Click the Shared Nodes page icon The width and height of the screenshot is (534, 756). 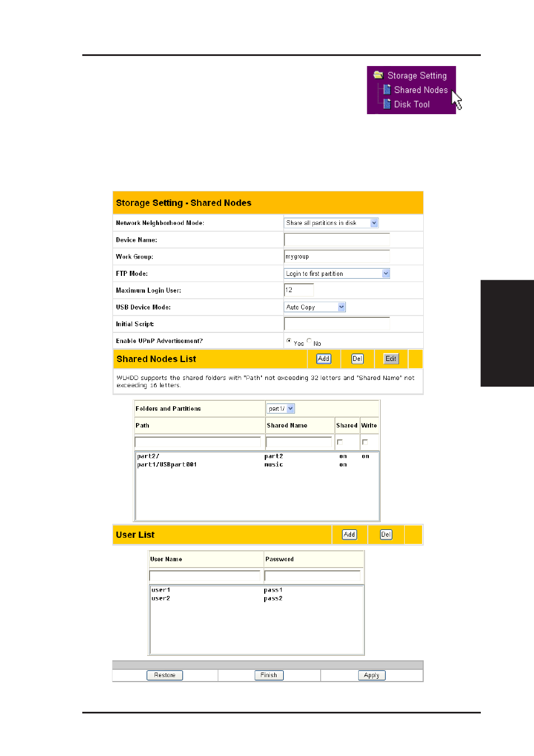point(387,90)
